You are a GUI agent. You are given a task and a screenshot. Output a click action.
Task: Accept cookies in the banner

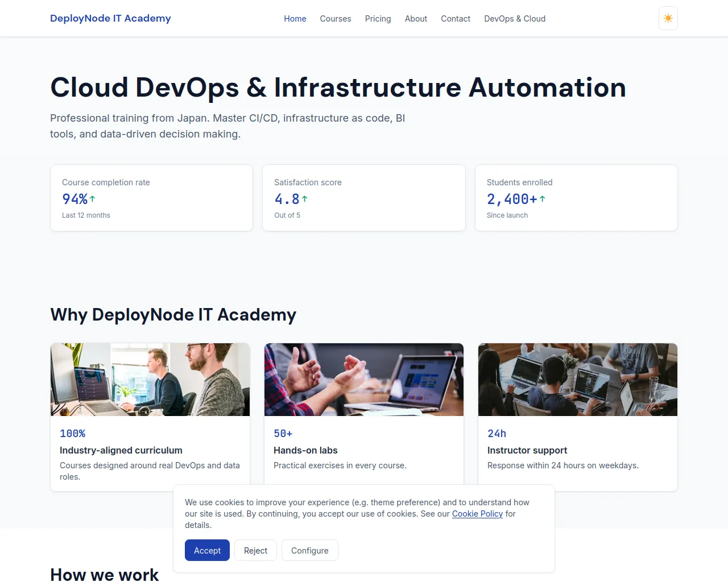point(207,550)
